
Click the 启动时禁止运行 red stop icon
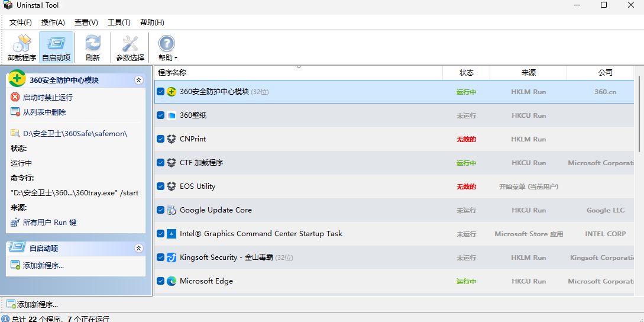tap(15, 97)
